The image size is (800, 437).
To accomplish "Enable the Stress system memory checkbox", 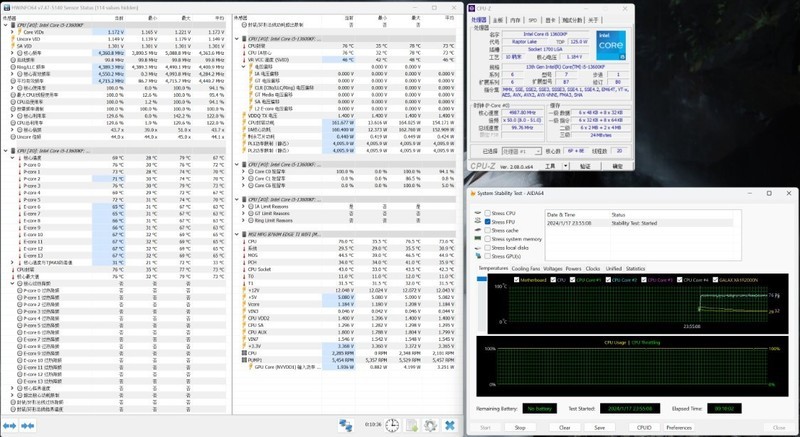I will [485, 238].
